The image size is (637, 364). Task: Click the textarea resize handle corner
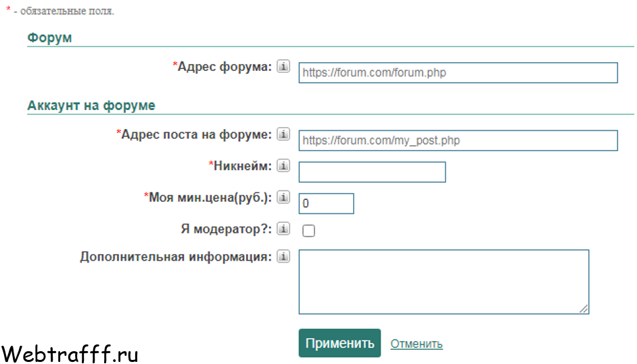(x=584, y=309)
